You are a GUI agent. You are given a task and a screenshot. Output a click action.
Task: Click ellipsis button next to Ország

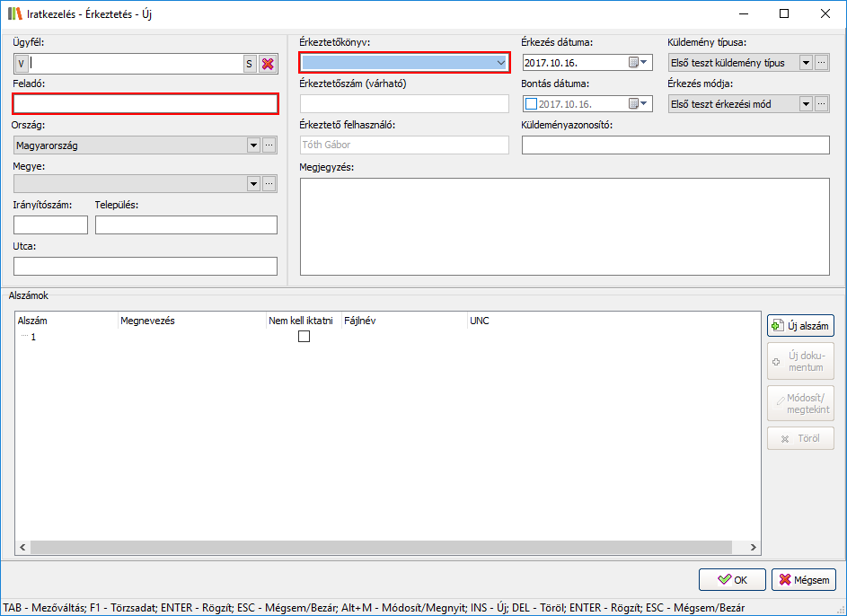click(x=269, y=145)
